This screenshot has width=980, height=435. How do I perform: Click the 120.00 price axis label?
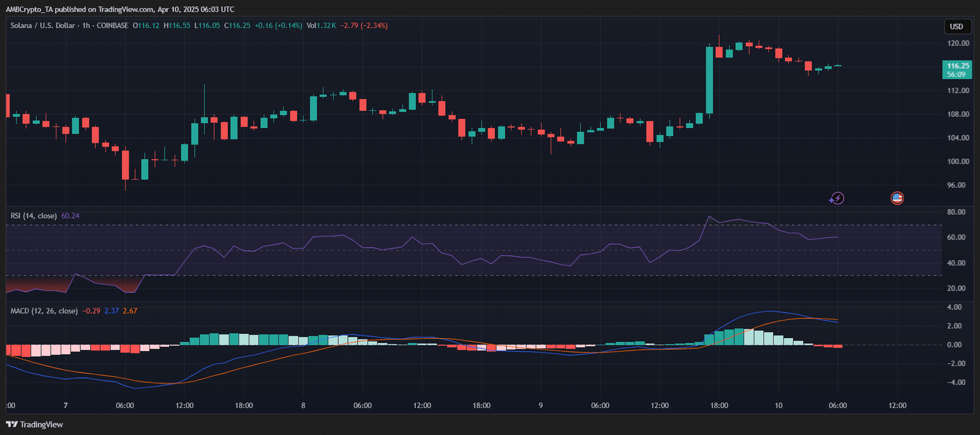coord(958,43)
